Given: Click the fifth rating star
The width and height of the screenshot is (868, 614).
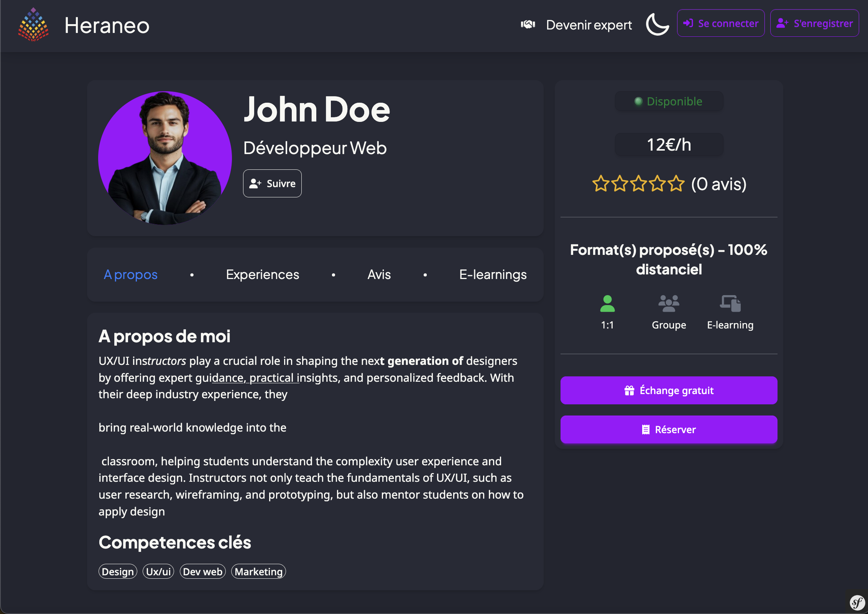Looking at the screenshot, I should tap(676, 184).
